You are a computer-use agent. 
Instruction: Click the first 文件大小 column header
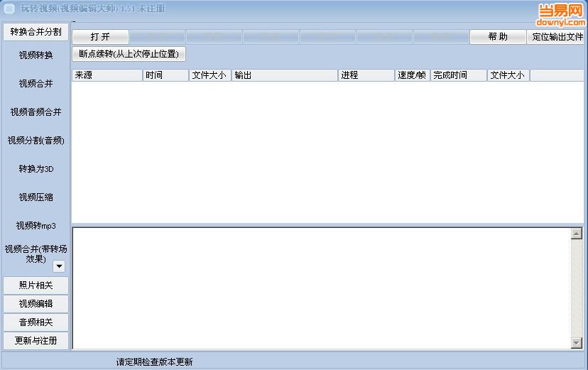pyautogui.click(x=210, y=75)
